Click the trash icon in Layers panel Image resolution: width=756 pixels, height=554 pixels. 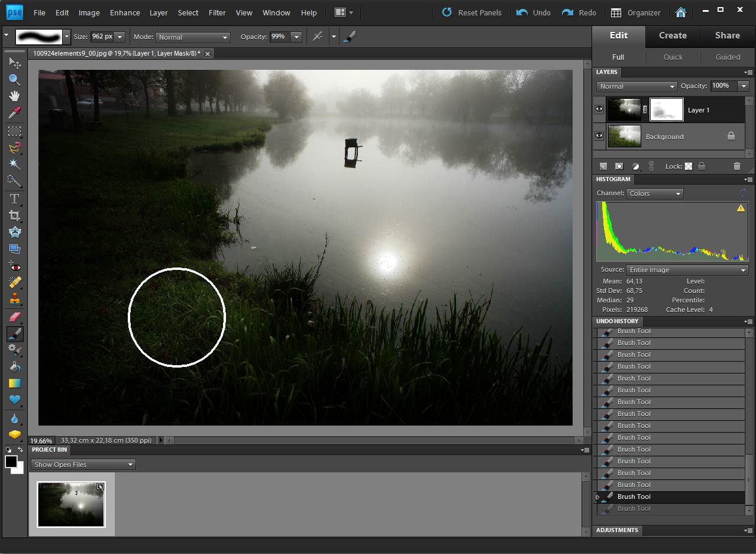(x=736, y=166)
